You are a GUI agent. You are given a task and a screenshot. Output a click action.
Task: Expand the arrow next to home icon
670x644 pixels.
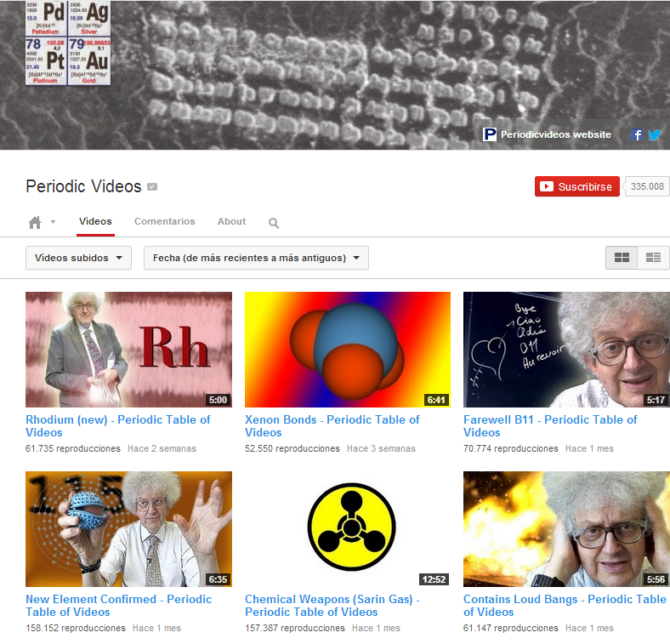tap(53, 222)
